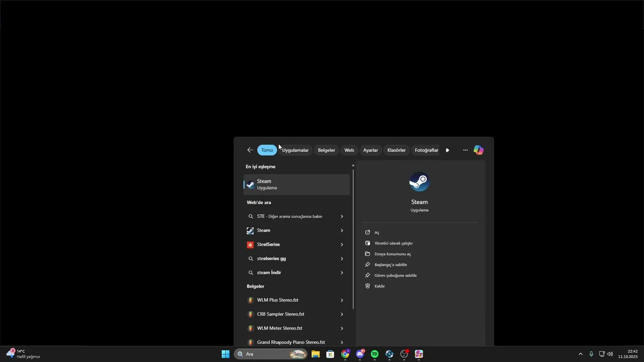Image resolution: width=644 pixels, height=362 pixels.
Task: Click the pin icon beside Görev çubuğuna sabitle
Action: point(367,276)
